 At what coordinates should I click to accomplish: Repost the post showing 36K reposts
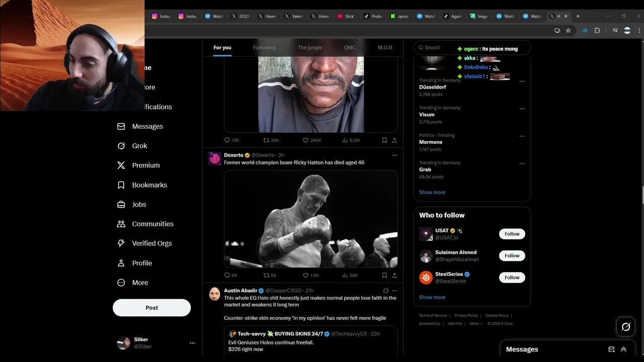(271, 140)
